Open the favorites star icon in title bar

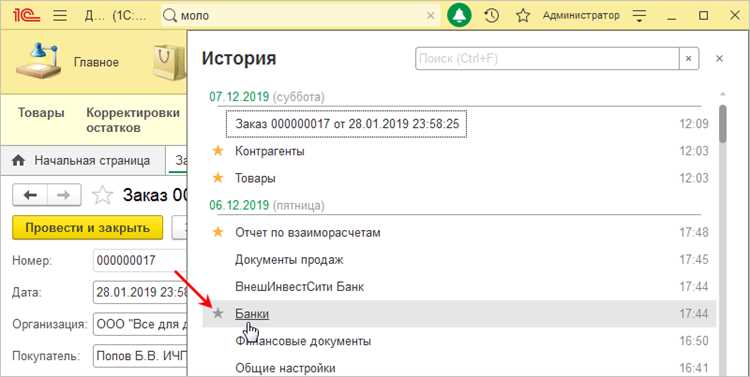pyautogui.click(x=523, y=16)
